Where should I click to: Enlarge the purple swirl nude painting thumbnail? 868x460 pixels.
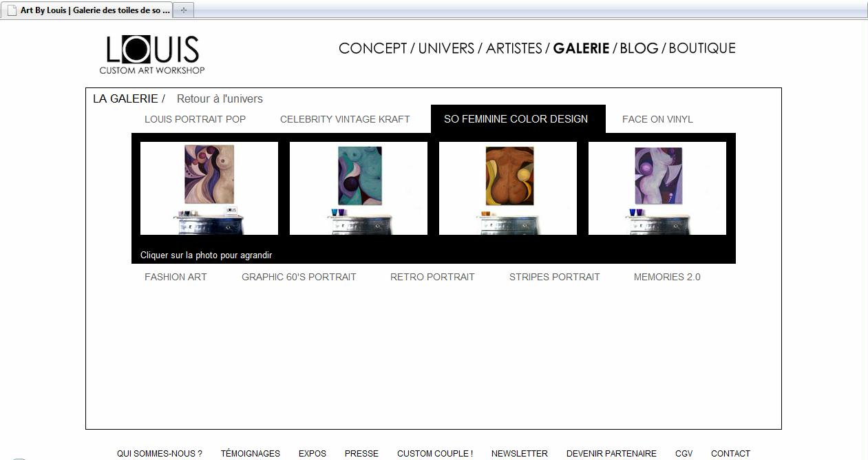tap(209, 188)
